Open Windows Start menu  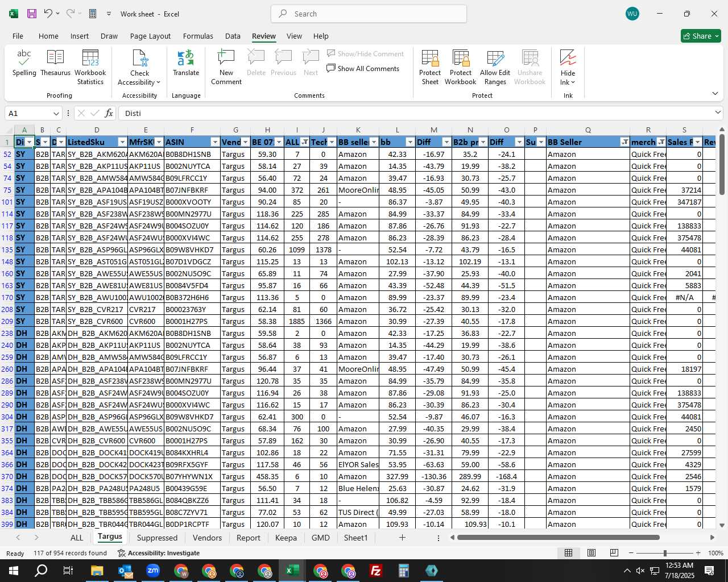(x=14, y=571)
